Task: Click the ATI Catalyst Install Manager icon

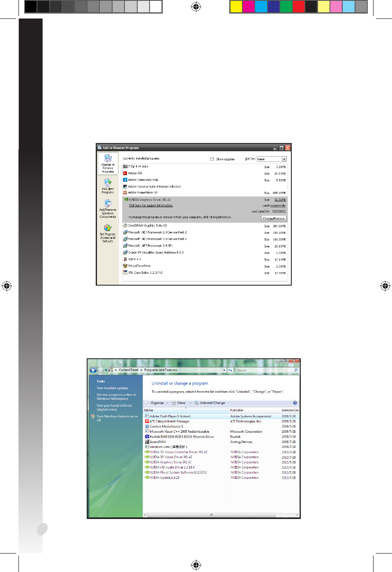Action: [147, 421]
